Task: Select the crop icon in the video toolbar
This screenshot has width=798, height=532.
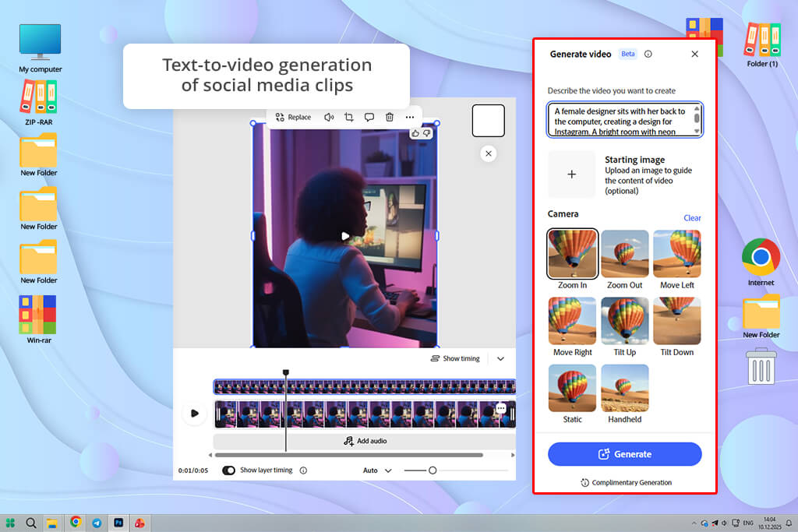Action: pyautogui.click(x=349, y=117)
